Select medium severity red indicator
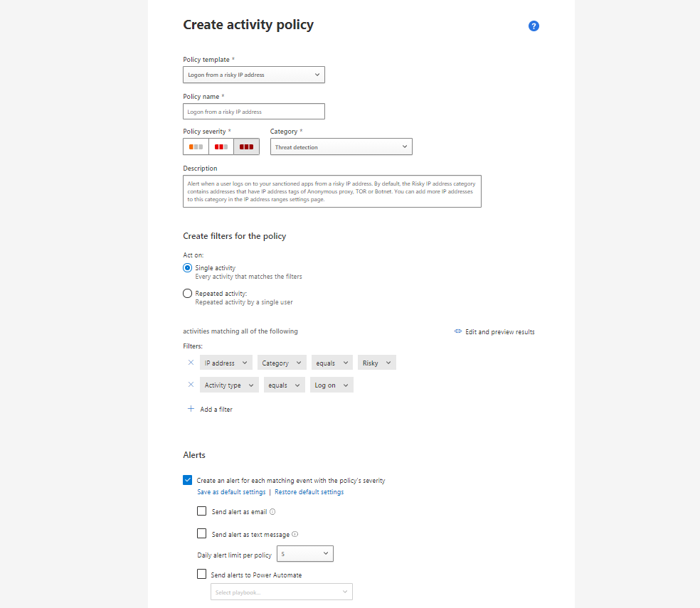 [x=221, y=146]
